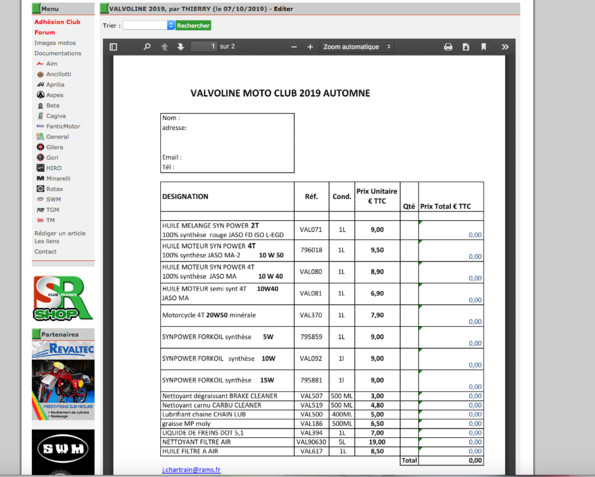Click price 19,00 for NETTOYANT FILTRE AIR

377,442
